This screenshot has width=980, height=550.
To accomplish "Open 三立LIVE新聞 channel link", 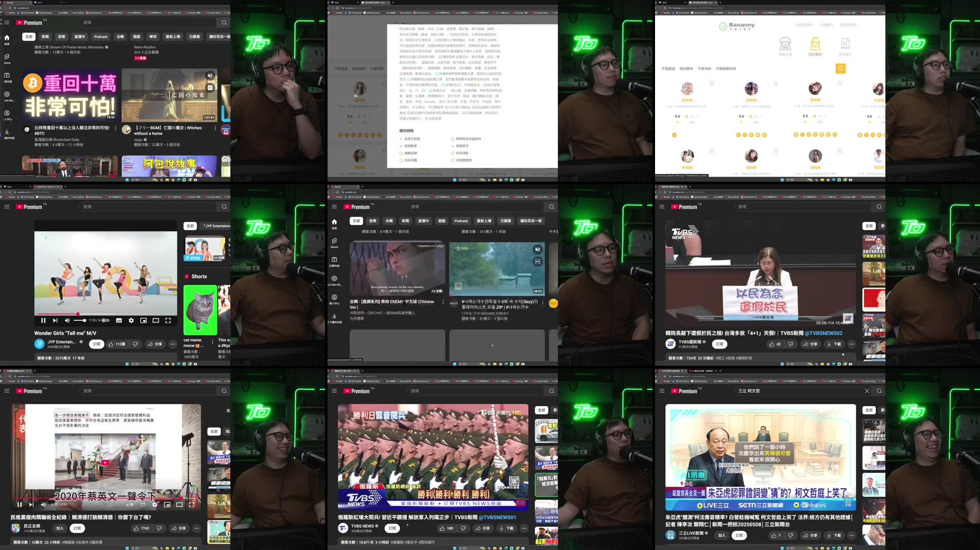I will pos(691,533).
